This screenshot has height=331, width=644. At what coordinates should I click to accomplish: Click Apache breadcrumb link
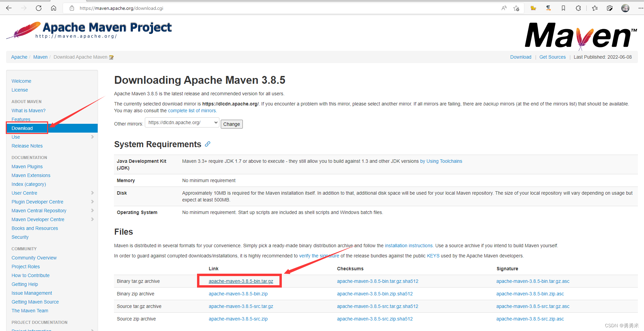click(19, 57)
